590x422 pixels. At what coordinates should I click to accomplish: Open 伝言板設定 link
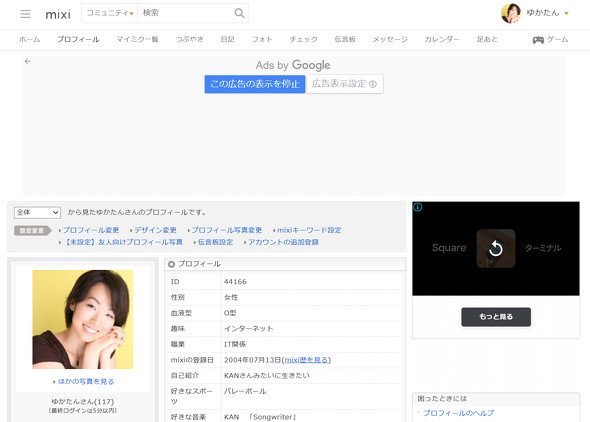pyautogui.click(x=216, y=242)
